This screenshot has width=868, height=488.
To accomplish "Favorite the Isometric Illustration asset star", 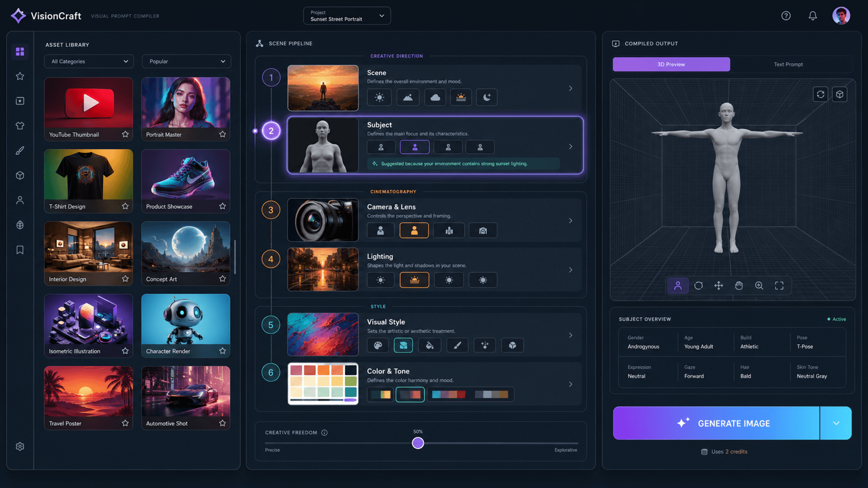I will (x=125, y=351).
